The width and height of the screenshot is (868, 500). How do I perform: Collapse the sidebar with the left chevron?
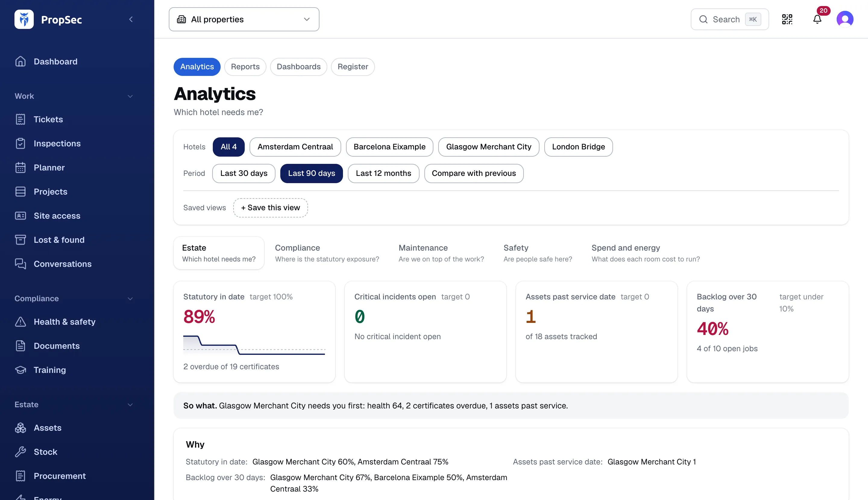(x=131, y=19)
